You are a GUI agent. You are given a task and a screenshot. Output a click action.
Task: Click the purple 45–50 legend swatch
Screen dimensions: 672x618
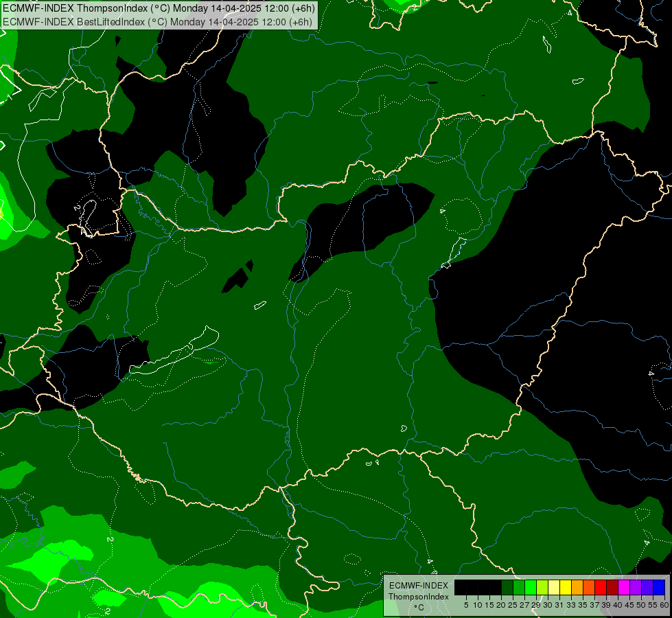[x=635, y=587]
